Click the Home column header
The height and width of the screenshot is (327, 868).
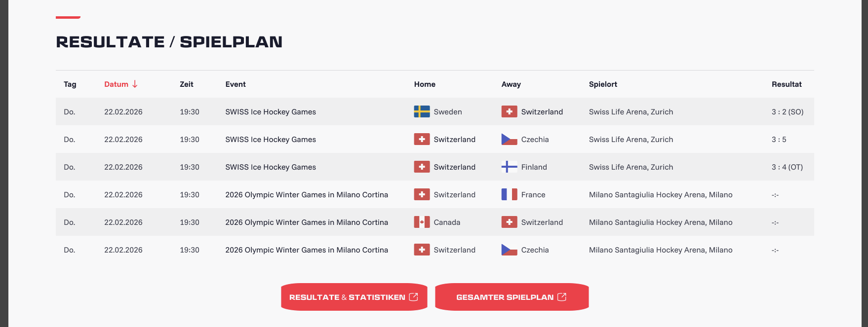point(425,84)
